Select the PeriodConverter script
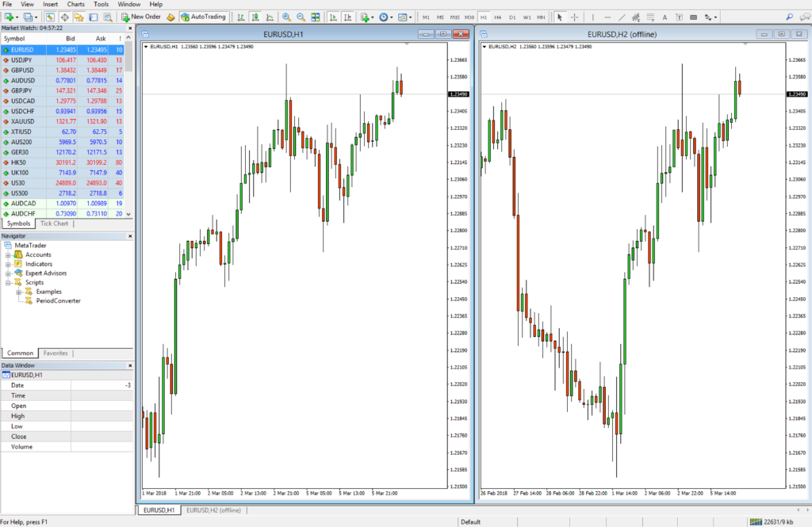Viewport: 812px width, 527px height. coord(58,301)
